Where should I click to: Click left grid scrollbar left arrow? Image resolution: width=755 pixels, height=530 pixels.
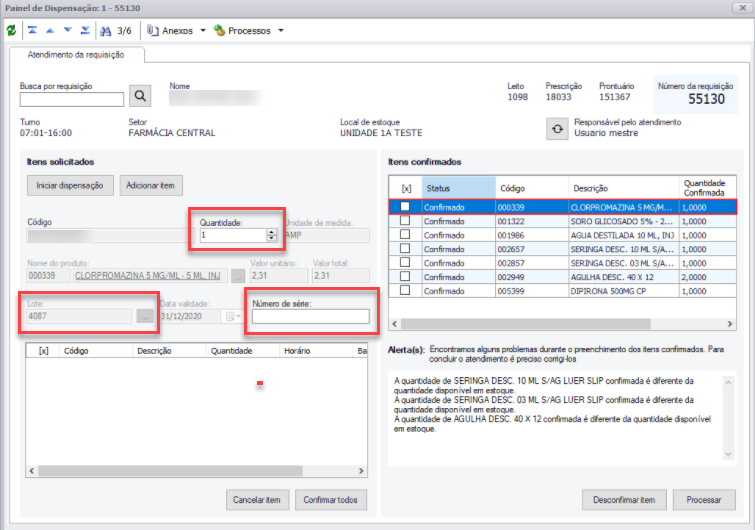32,471
